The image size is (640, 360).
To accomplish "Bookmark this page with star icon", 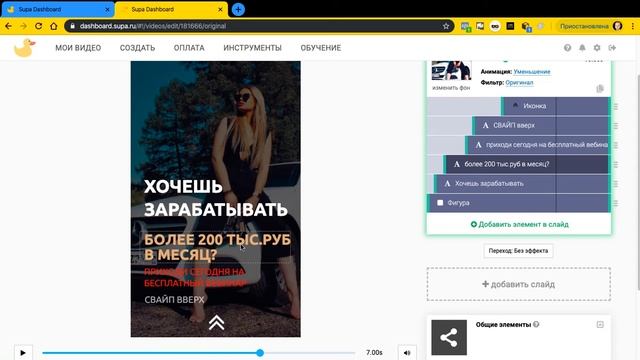I will click(446, 26).
